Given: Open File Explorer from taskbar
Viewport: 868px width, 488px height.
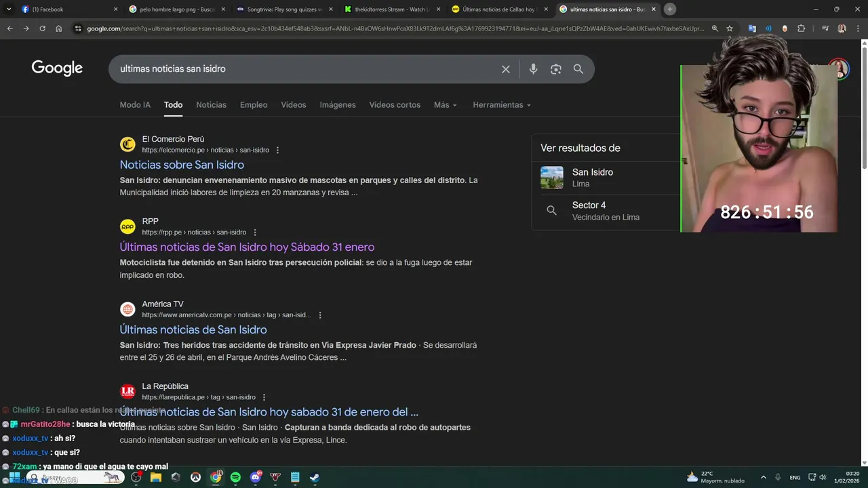Looking at the screenshot, I should pos(156,477).
